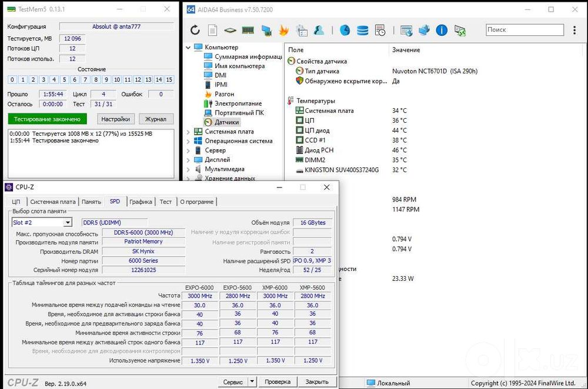The height and width of the screenshot is (389, 588).
Task: Click the Поиск search field in AIDA64
Action: pos(524,29)
